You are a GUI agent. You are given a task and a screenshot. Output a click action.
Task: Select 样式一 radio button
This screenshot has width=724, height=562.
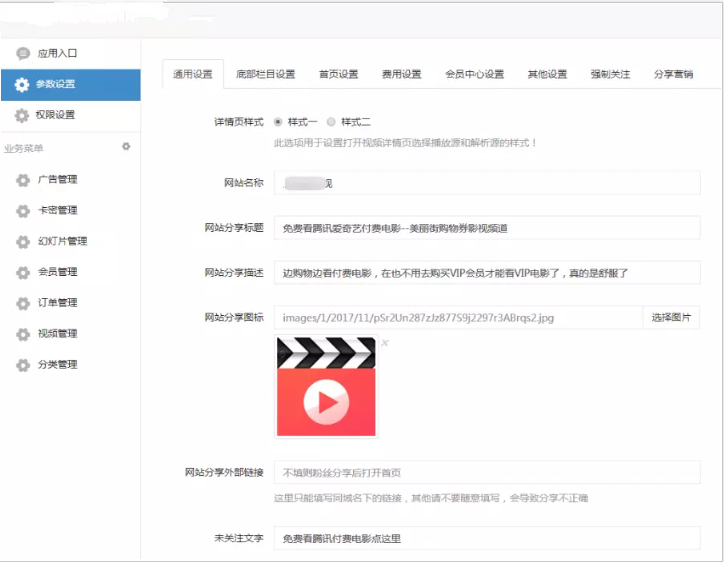coord(278,122)
